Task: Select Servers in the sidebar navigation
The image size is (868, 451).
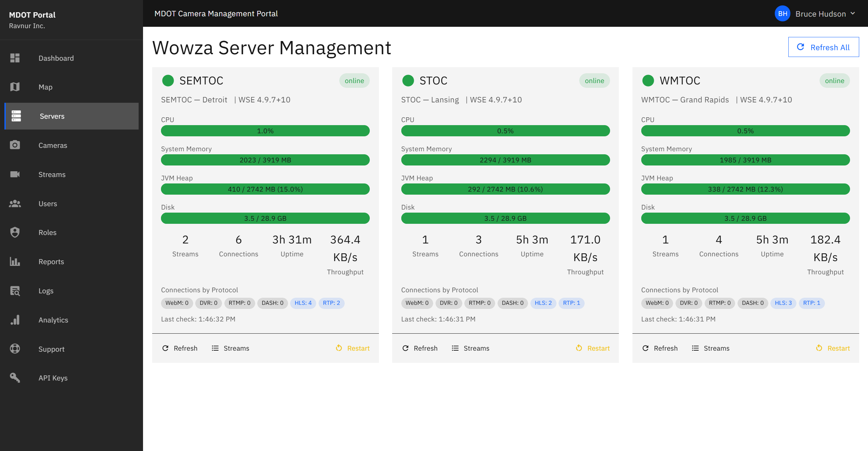Action: point(52,116)
